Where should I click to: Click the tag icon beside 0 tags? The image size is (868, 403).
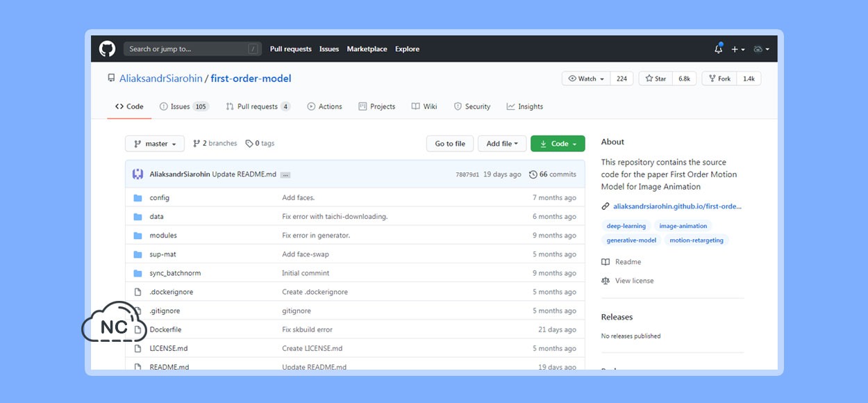pos(249,144)
